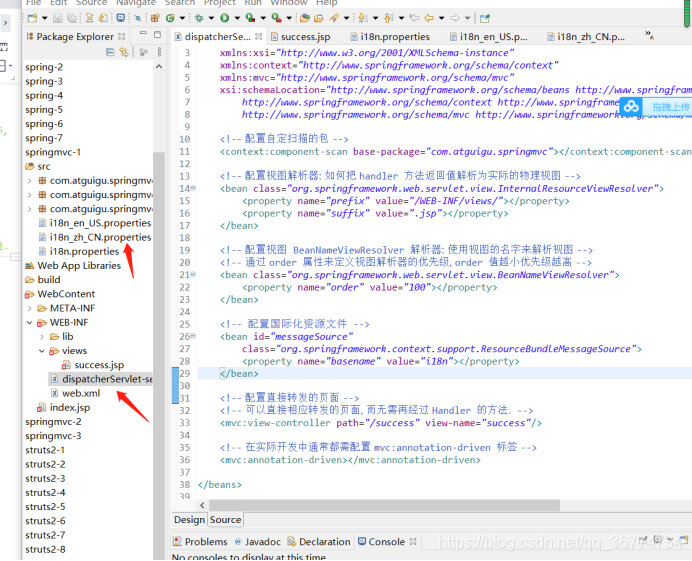
Task: Click the Run External Tools icon
Action: pyautogui.click(x=277, y=18)
